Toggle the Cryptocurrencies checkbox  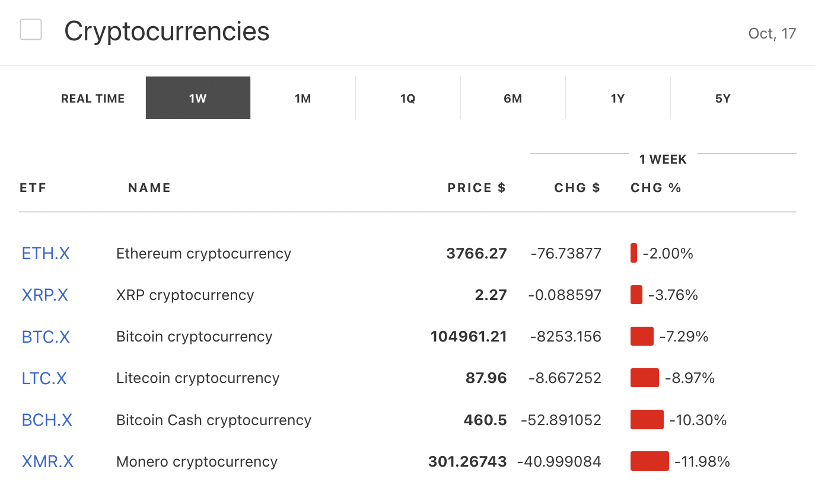(31, 30)
